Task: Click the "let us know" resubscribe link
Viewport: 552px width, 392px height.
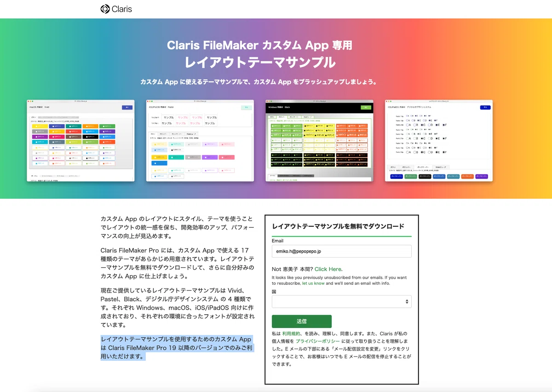Action: tap(313, 283)
